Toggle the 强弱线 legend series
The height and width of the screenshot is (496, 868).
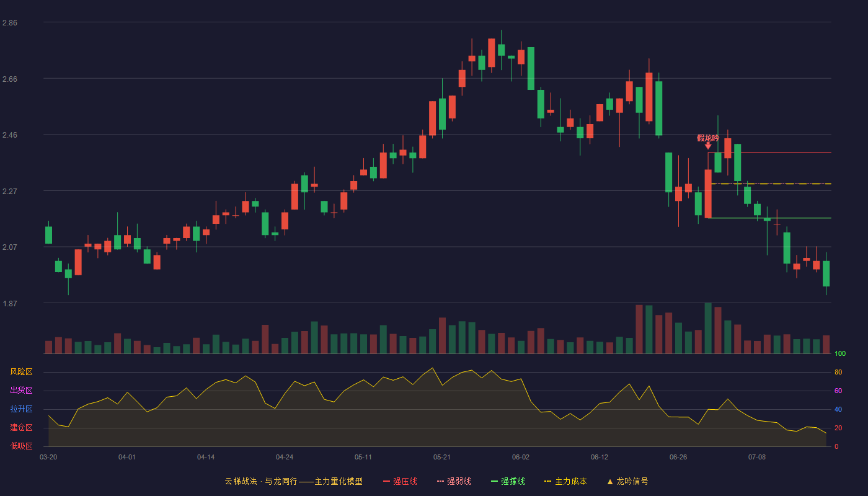pos(454,481)
